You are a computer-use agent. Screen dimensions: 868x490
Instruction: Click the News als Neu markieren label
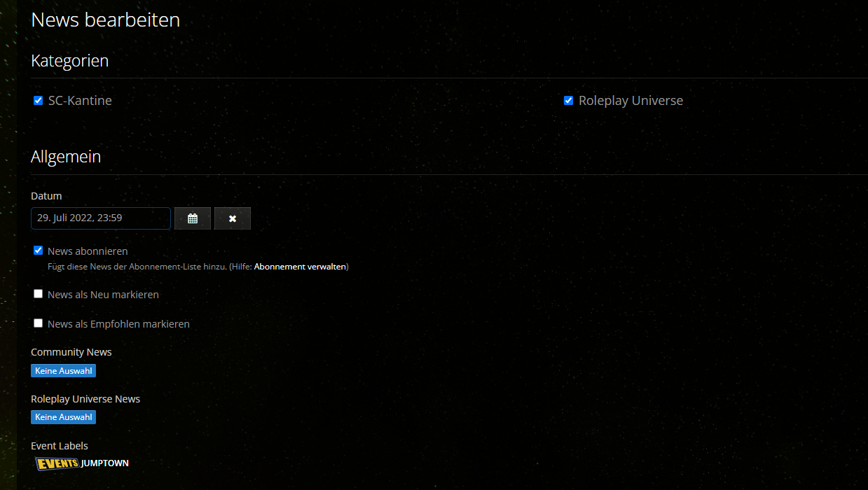(x=103, y=295)
